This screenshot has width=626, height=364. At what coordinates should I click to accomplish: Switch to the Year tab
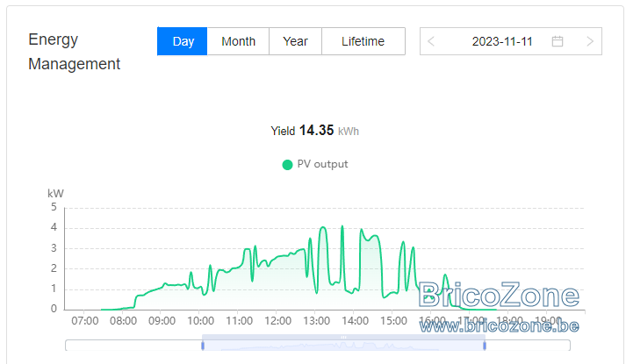(x=295, y=41)
